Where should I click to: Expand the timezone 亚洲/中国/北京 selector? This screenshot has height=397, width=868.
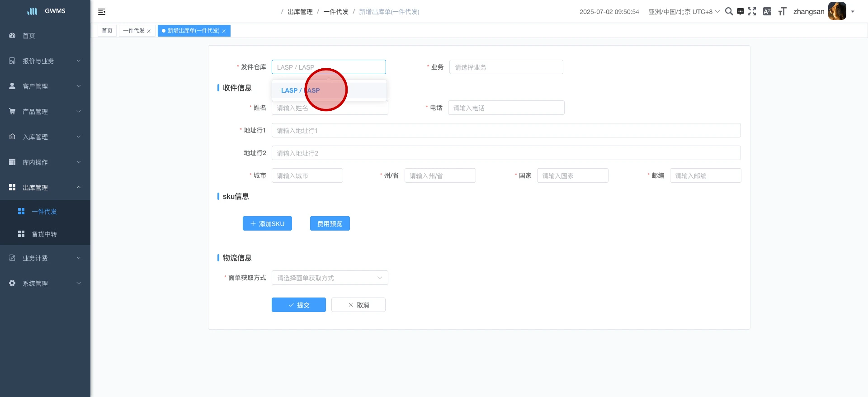click(684, 12)
